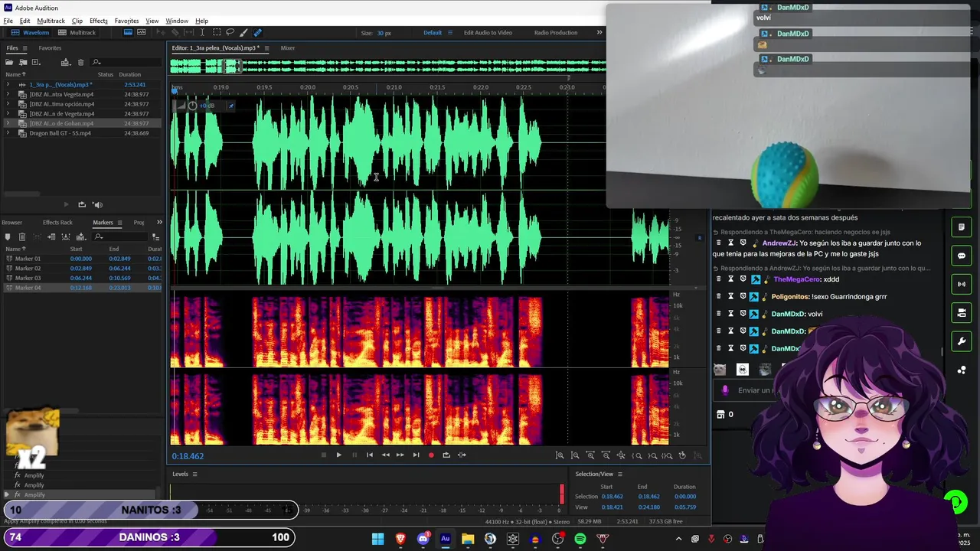
Task: Toggle Spectral Pitch Display button
Action: click(142, 33)
